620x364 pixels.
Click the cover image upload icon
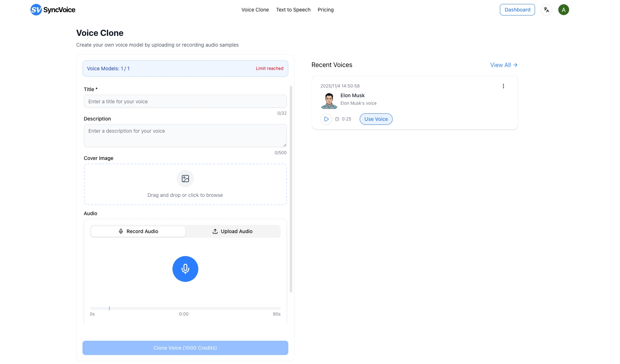click(x=185, y=179)
